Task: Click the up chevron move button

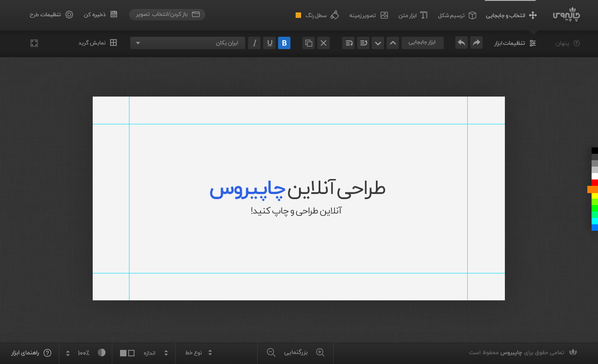Action: click(393, 43)
